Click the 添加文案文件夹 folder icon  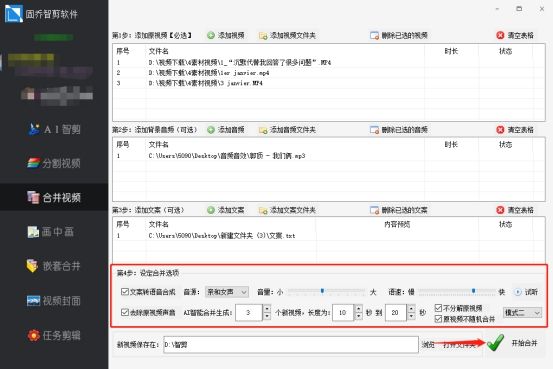tap(263, 211)
